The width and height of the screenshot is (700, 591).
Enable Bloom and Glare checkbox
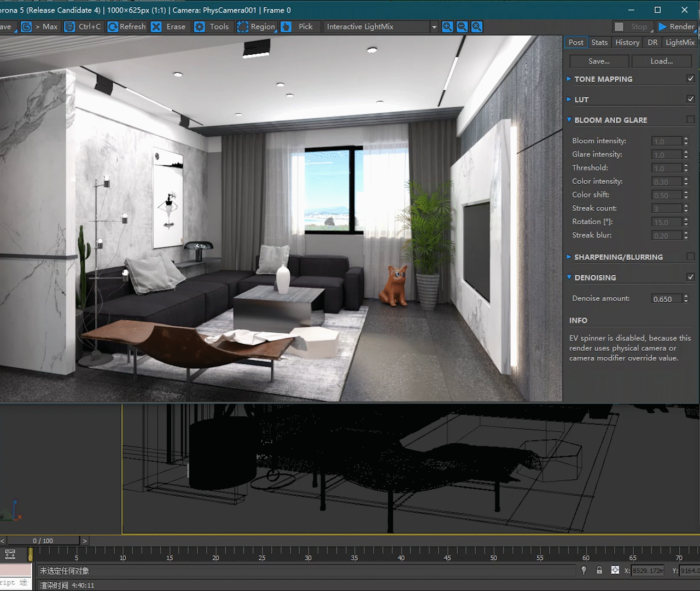click(691, 119)
